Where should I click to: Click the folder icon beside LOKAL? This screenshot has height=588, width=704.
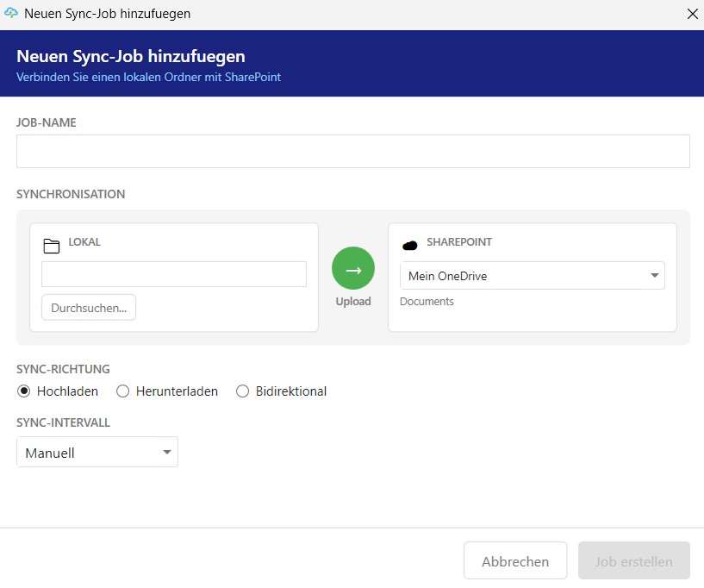[52, 246]
